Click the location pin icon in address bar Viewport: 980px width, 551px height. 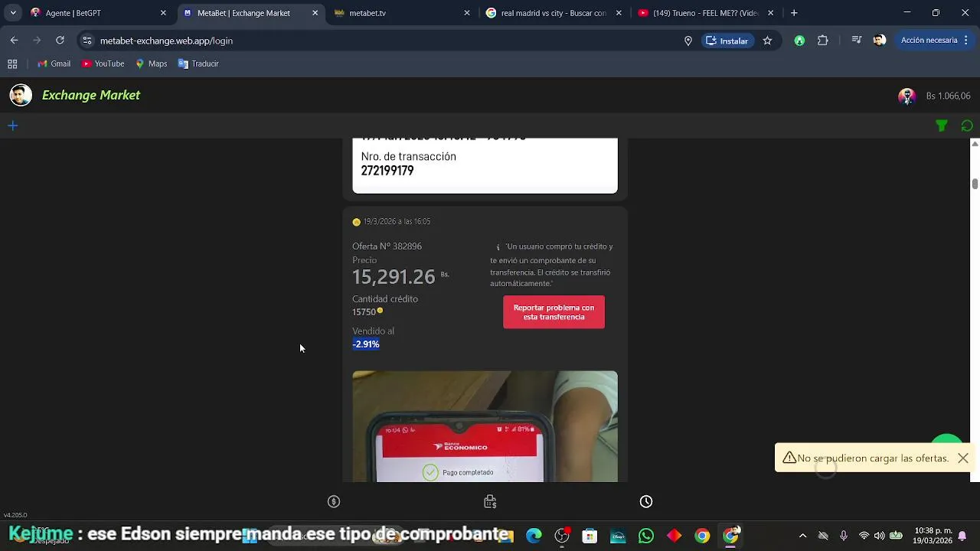pos(688,41)
